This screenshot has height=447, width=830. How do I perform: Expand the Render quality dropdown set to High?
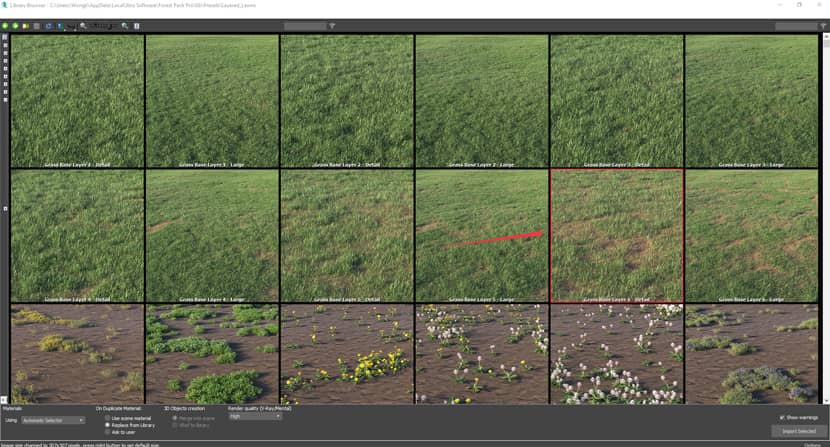point(255,416)
